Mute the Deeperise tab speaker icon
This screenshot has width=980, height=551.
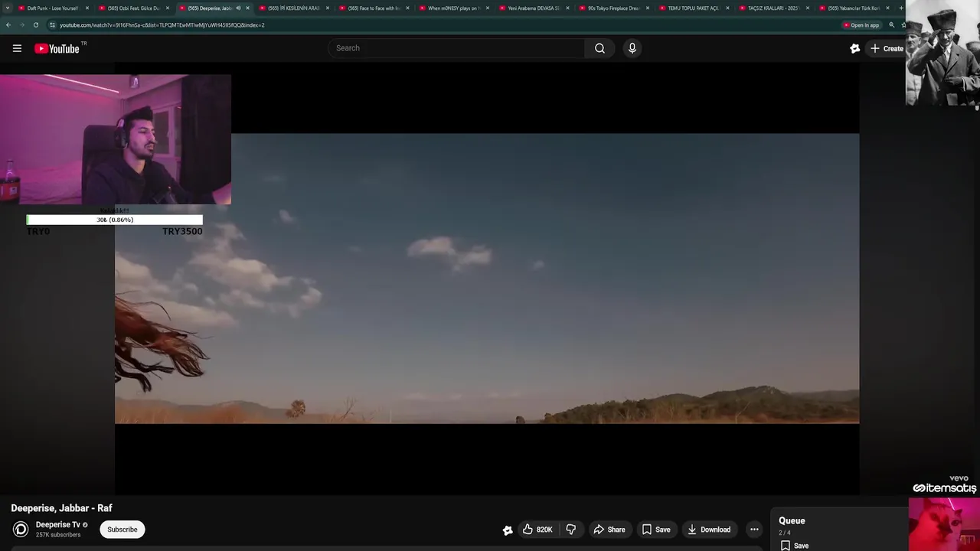point(238,8)
